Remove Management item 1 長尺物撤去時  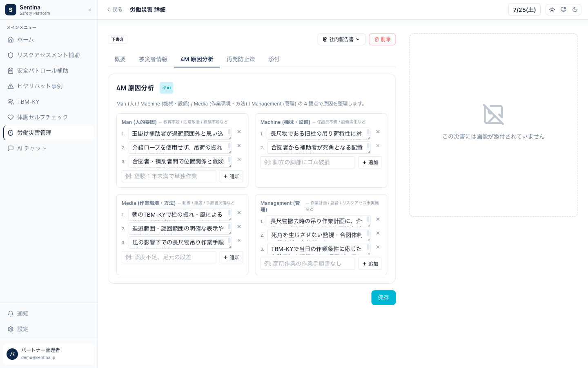(x=378, y=219)
